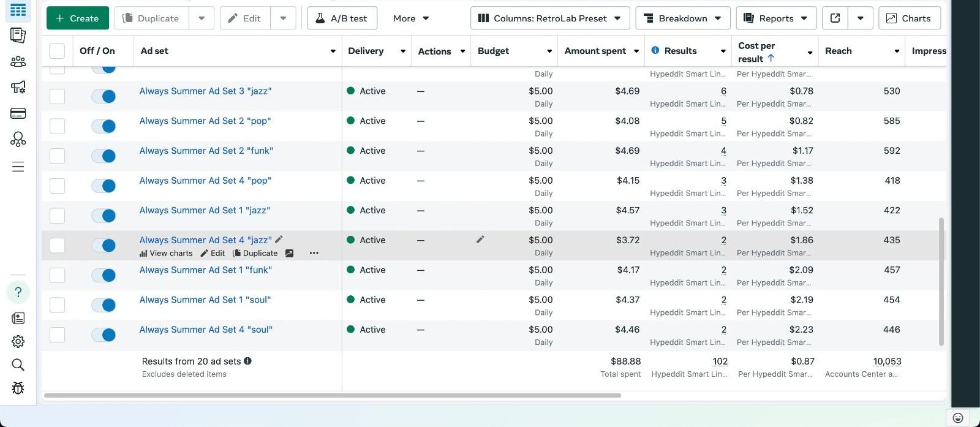Click the pencil beside Ad Set 4 "jazz" name
This screenshot has height=427, width=980.
(x=279, y=240)
